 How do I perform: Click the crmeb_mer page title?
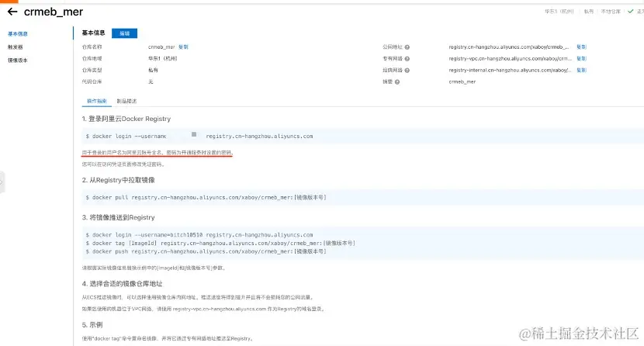pos(54,12)
